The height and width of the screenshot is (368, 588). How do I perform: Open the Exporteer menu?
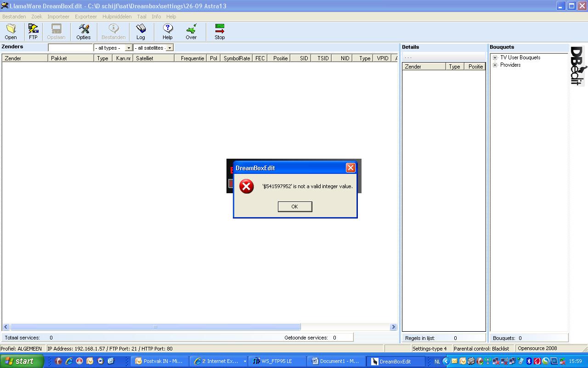pos(86,17)
